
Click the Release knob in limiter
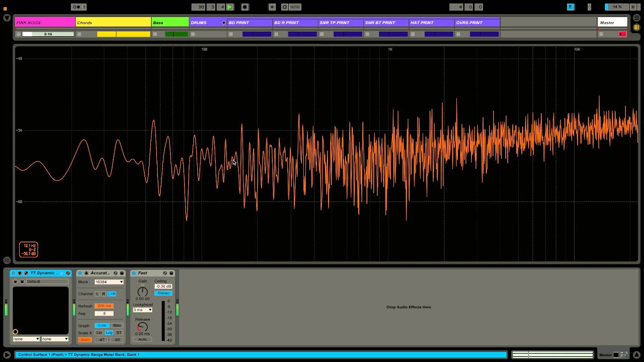(142, 327)
